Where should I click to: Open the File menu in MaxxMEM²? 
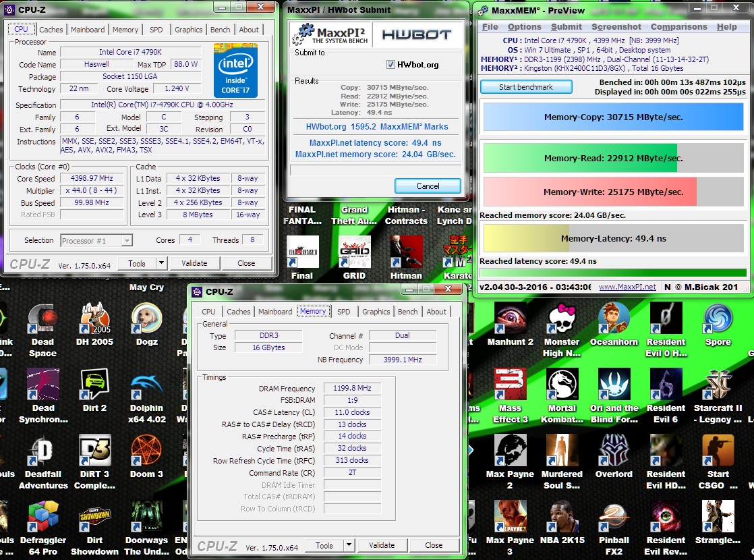coord(490,27)
